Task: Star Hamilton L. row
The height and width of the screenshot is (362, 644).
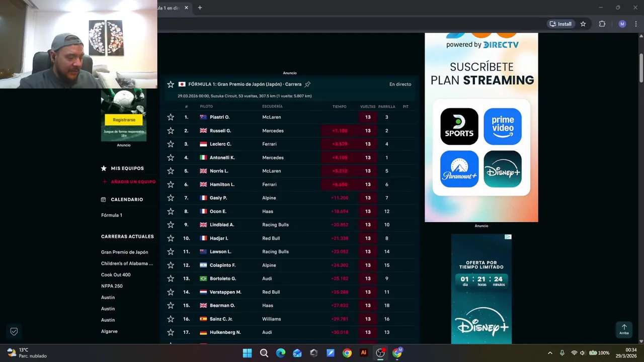Action: click(171, 185)
